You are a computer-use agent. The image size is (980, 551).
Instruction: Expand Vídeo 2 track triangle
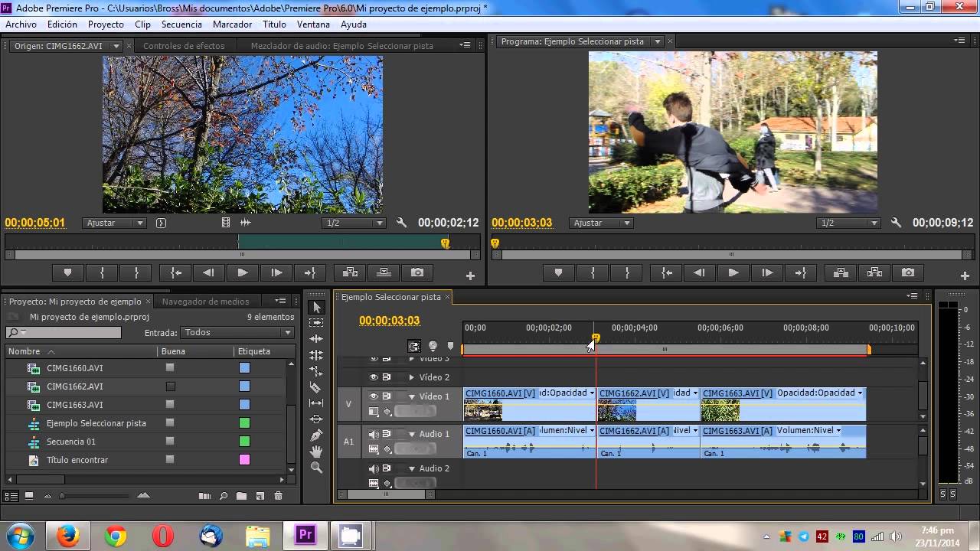(412, 377)
